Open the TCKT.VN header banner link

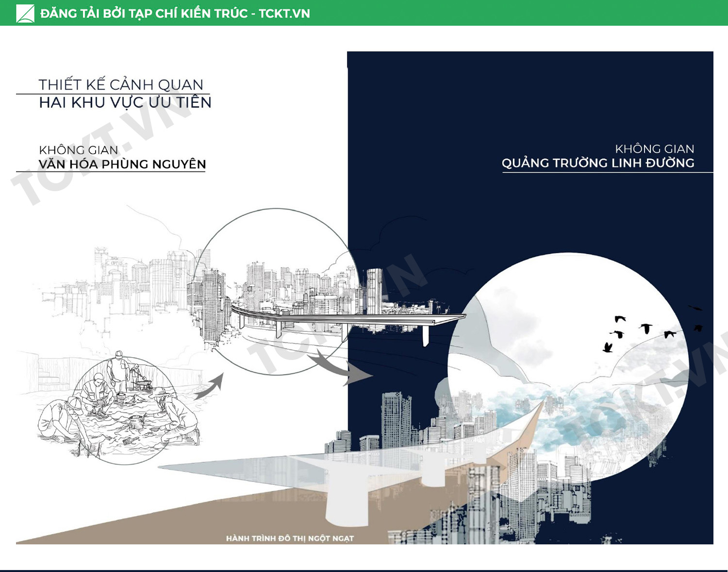[x=175, y=13]
